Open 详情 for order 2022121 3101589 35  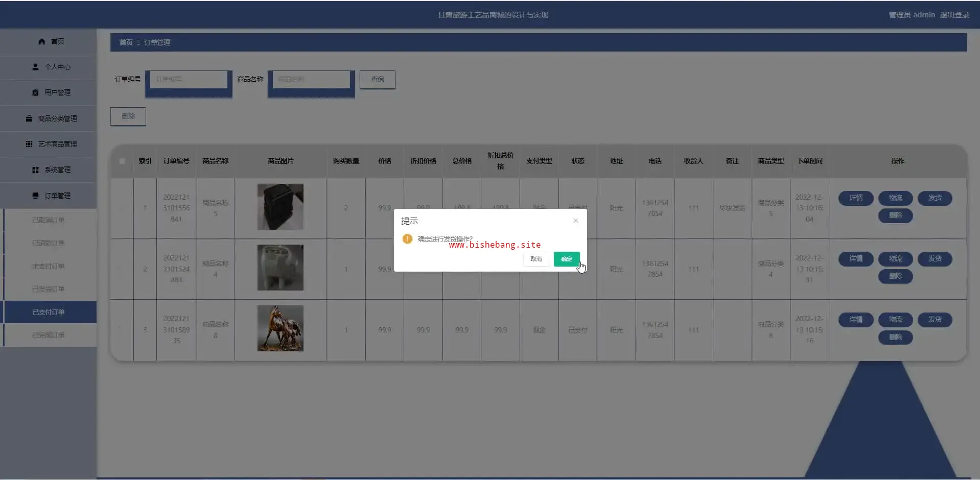[x=856, y=319]
